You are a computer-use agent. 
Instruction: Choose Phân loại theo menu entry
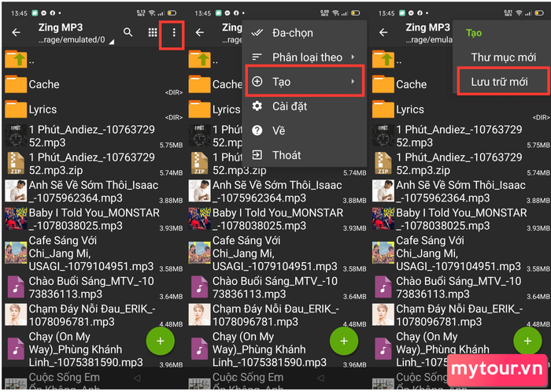[305, 57]
